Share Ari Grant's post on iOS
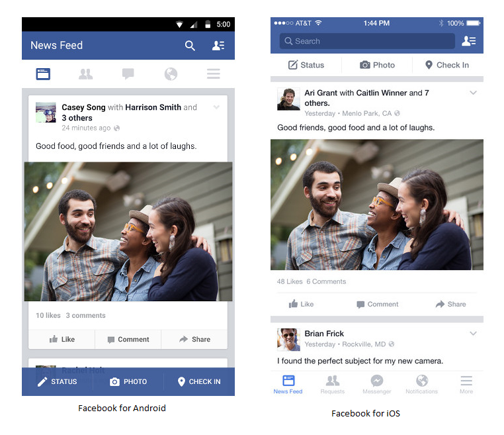The width and height of the screenshot is (504, 435). point(450,304)
